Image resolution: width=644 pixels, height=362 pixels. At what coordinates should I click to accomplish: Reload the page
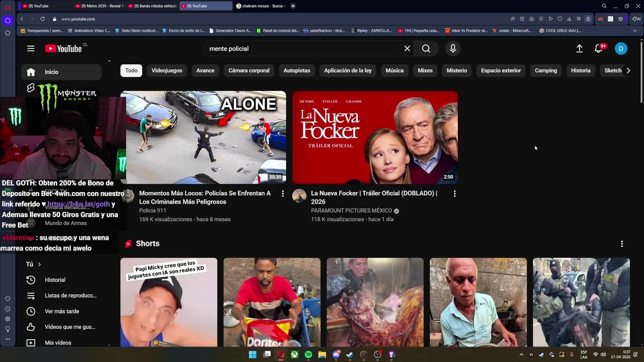click(42, 19)
